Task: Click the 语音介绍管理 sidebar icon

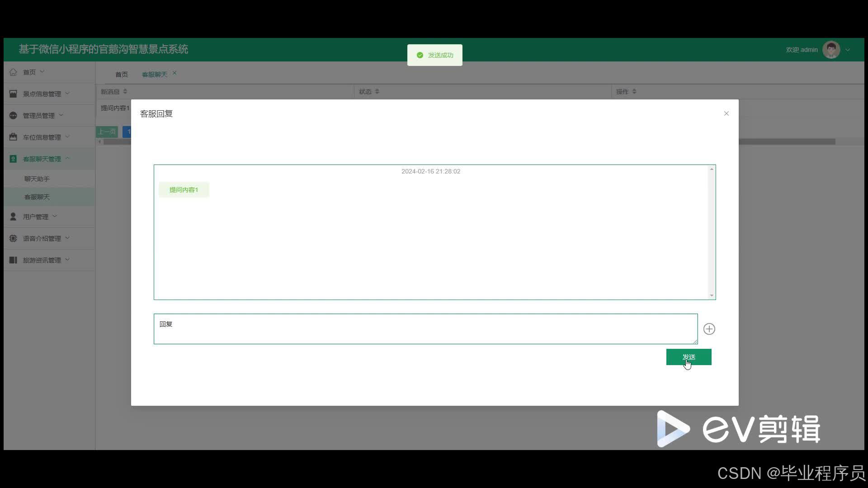Action: [x=13, y=238]
